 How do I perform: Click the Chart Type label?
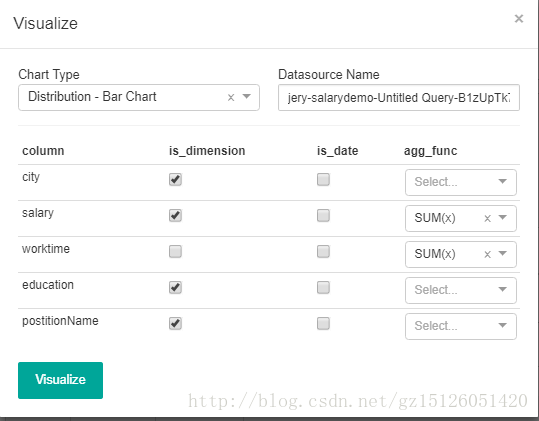tap(49, 75)
